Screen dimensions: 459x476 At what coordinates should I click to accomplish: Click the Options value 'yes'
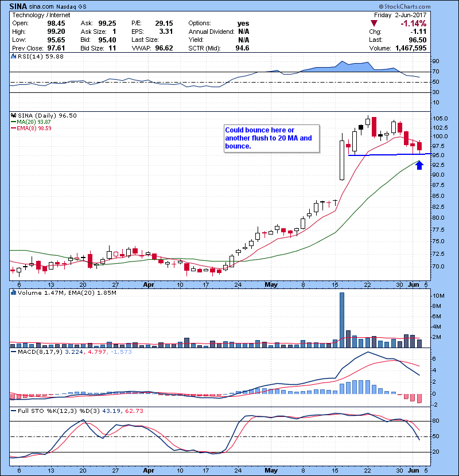click(243, 24)
